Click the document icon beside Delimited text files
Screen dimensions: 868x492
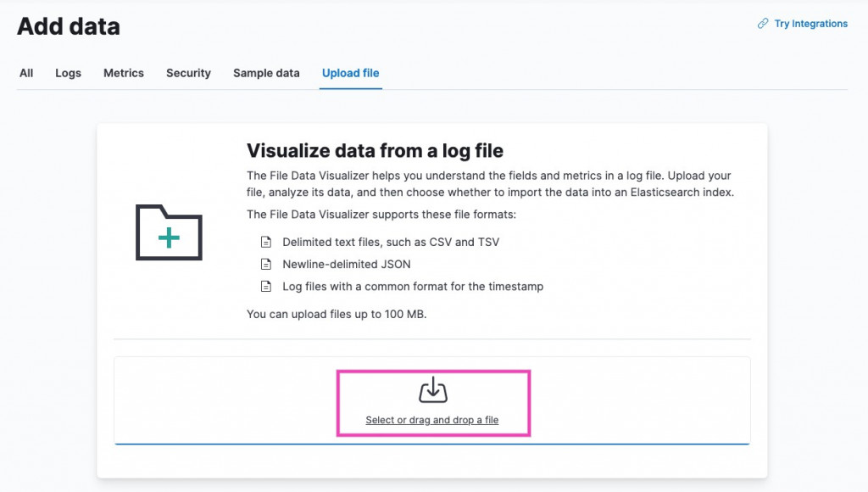[266, 242]
